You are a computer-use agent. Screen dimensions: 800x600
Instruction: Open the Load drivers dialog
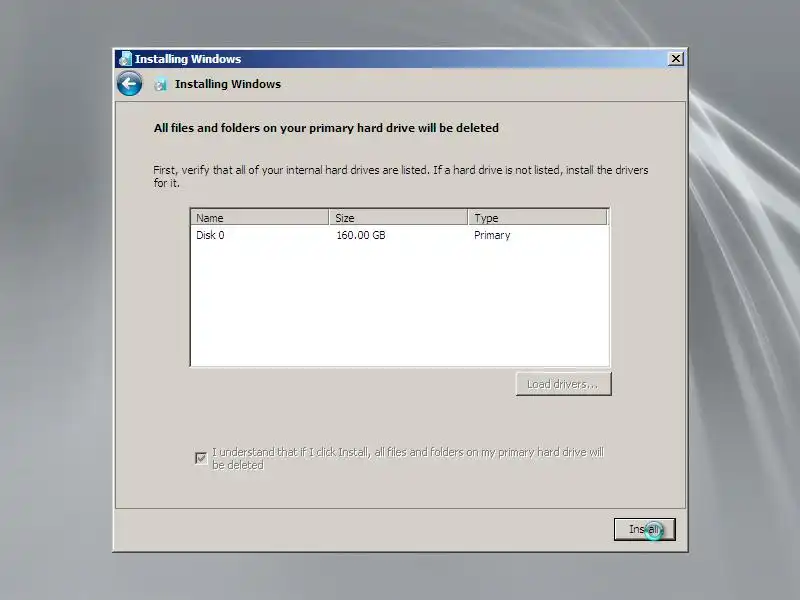[x=563, y=384]
